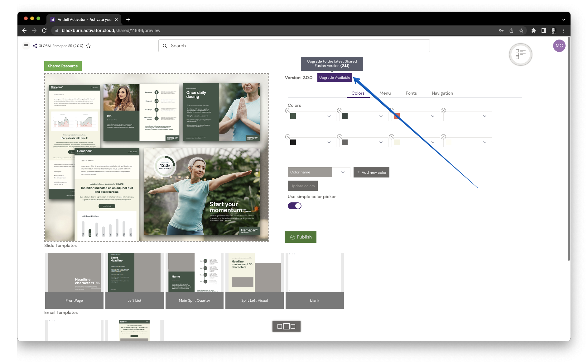Open the dropdown for the orange color swatch
Viewport: 588px width, 364px height.
click(x=432, y=116)
